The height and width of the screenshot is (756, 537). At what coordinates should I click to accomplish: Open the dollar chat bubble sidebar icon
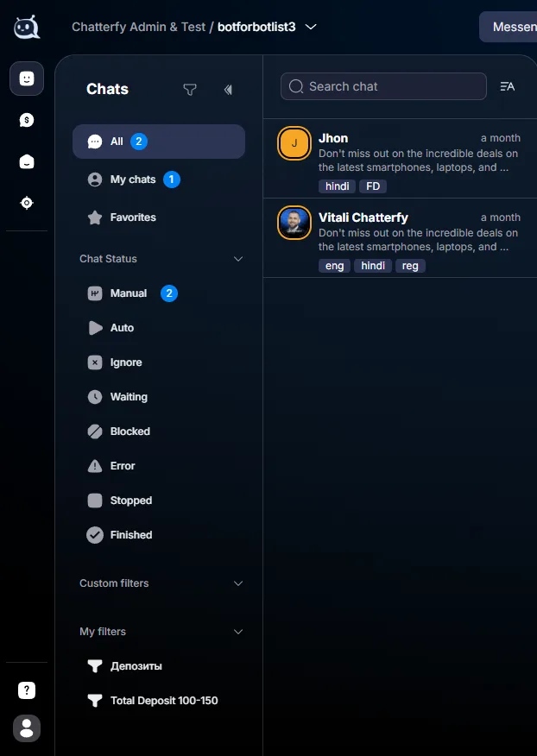[x=27, y=120]
